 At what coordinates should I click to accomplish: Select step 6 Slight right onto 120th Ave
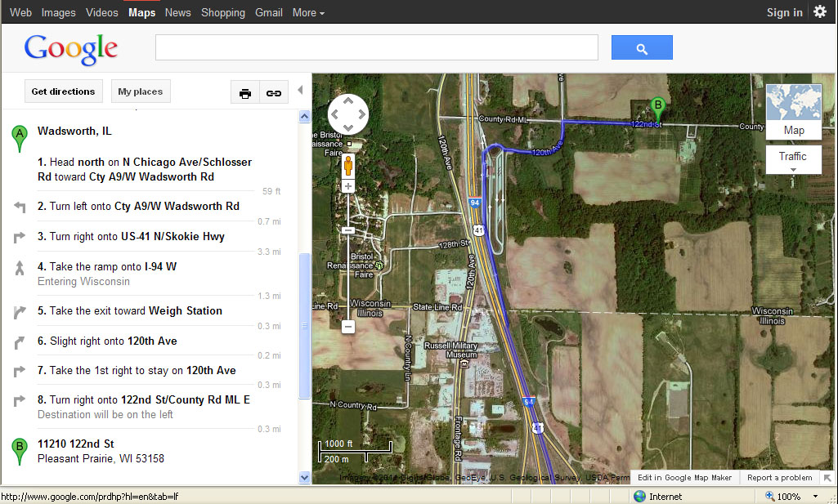[107, 341]
